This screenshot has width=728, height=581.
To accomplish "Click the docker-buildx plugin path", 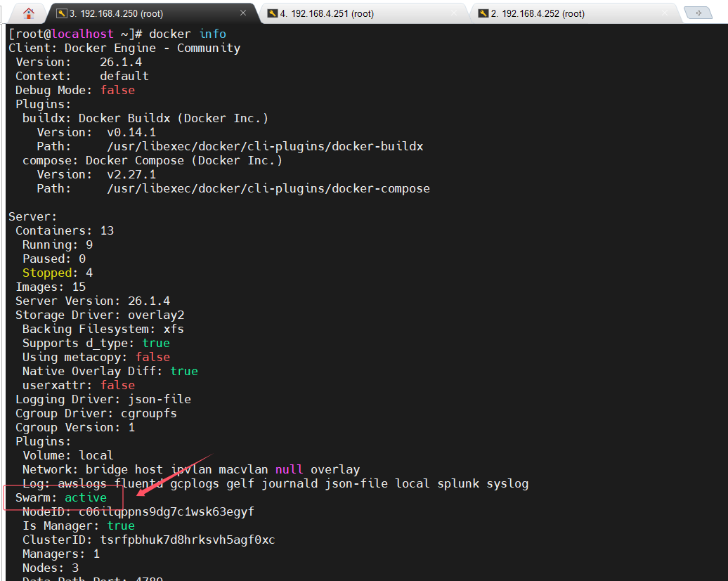I will [x=264, y=146].
